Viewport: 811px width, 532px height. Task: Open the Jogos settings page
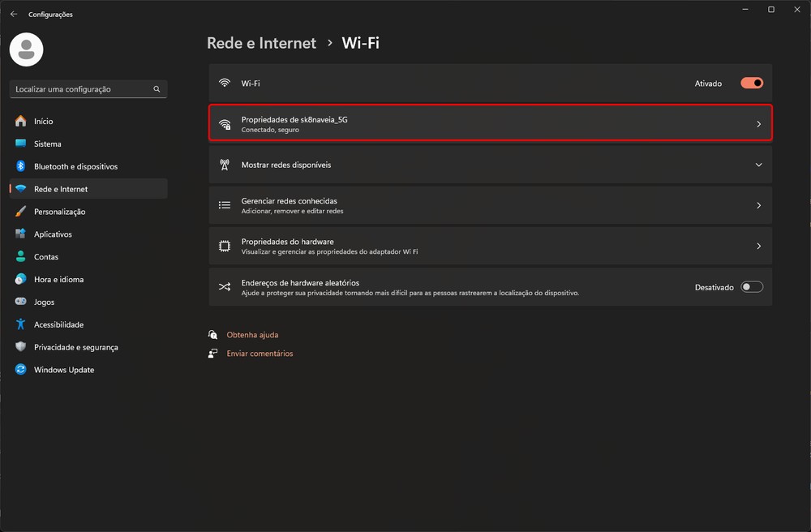[x=44, y=302]
